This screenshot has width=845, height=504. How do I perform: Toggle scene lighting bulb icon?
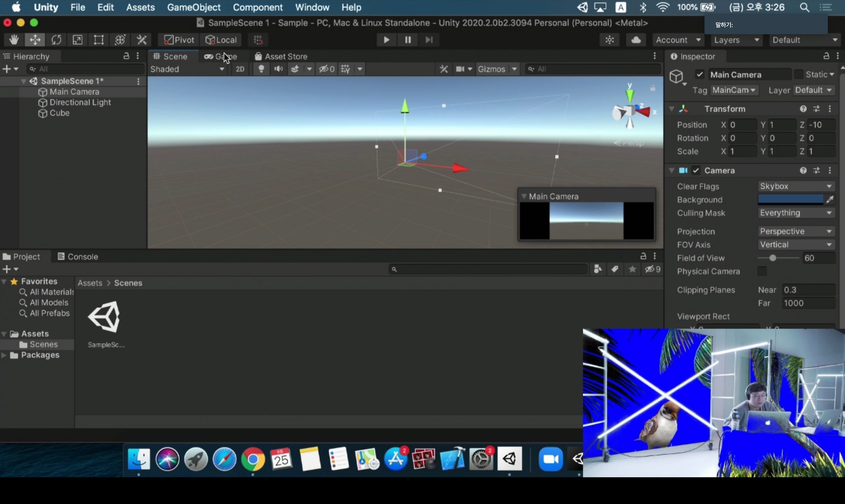point(261,69)
